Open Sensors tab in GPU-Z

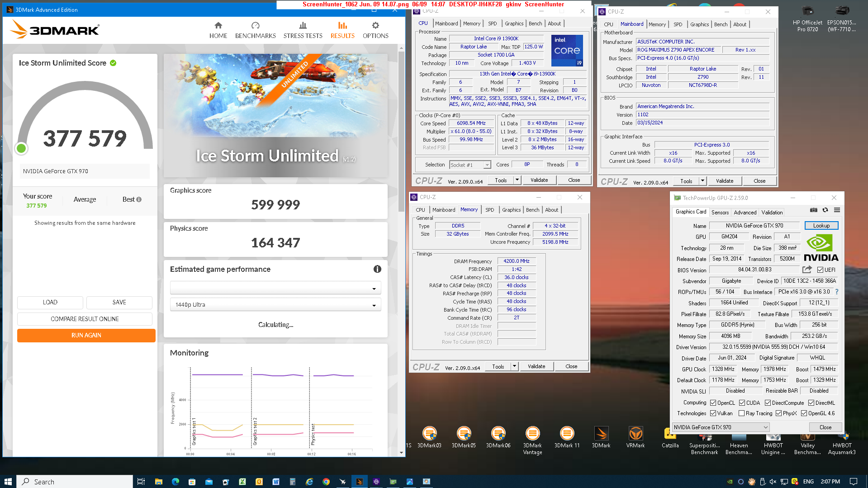(x=720, y=212)
